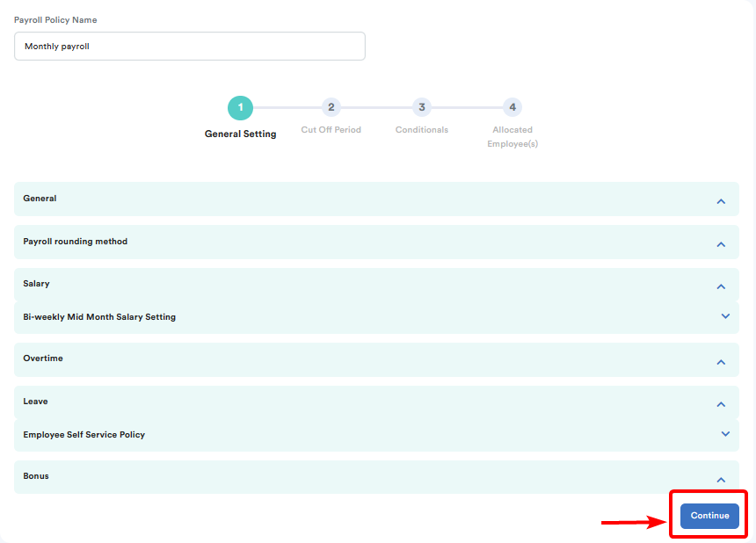
Task: Collapse the Payroll rounding method chevron
Action: 721,244
